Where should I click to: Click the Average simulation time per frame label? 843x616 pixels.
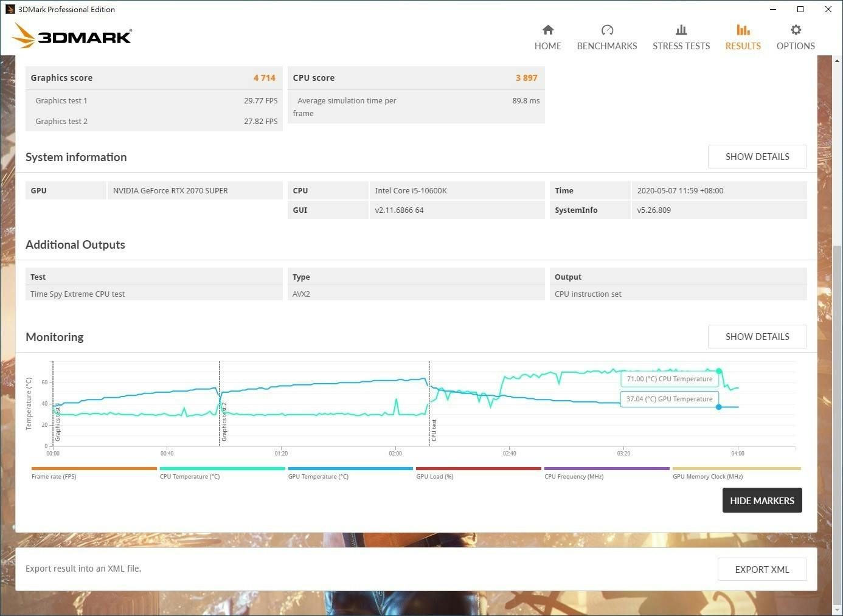344,107
